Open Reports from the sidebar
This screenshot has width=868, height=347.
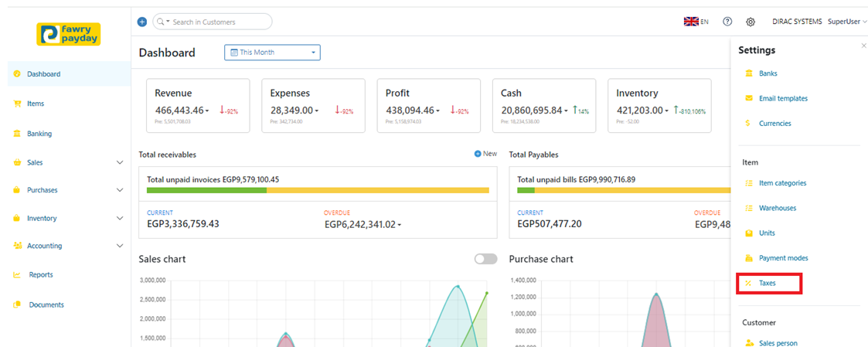pyautogui.click(x=41, y=274)
